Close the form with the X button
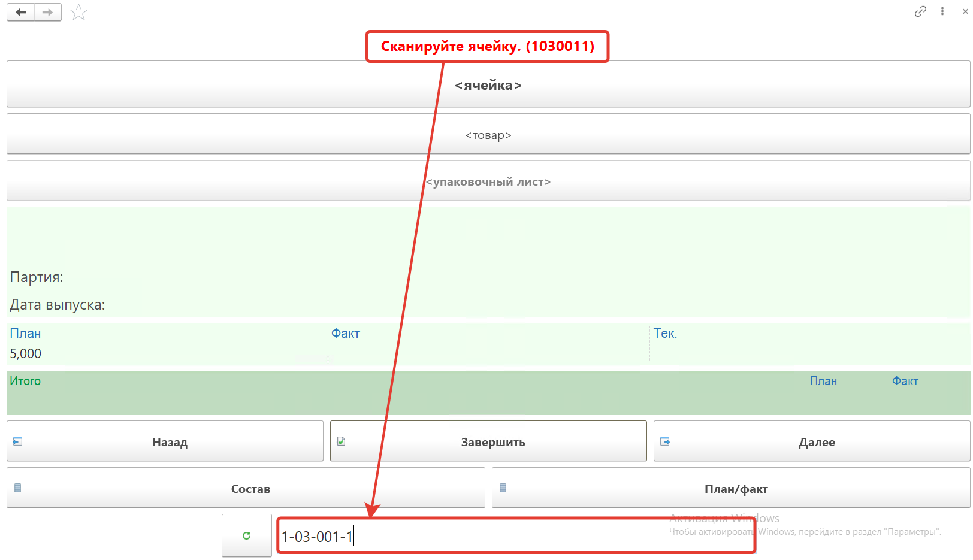The width and height of the screenshot is (973, 560). click(x=965, y=11)
